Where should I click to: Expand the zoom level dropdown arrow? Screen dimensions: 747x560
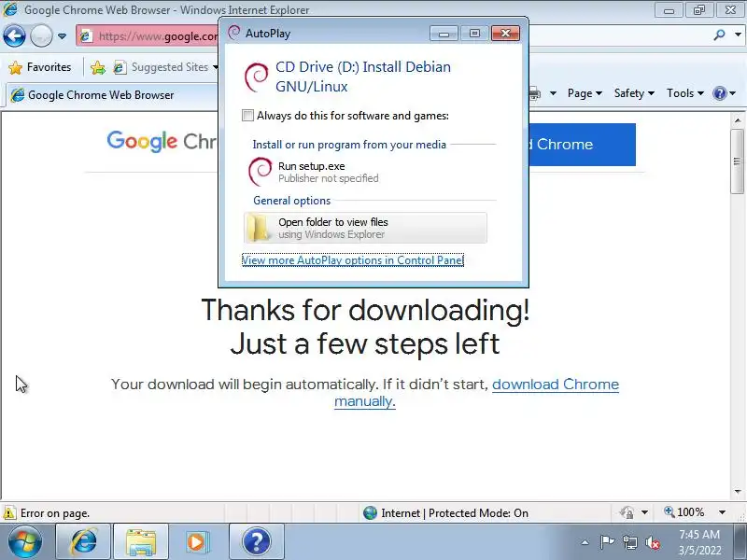pos(722,512)
